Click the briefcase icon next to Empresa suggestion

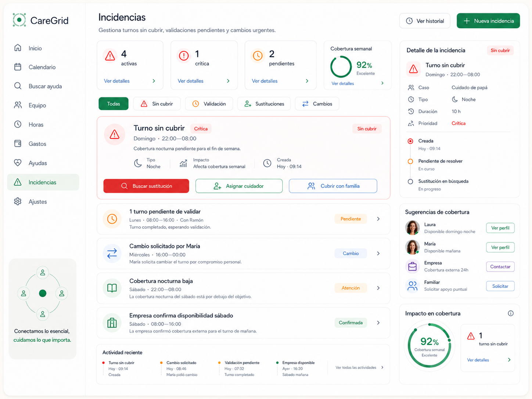click(413, 266)
